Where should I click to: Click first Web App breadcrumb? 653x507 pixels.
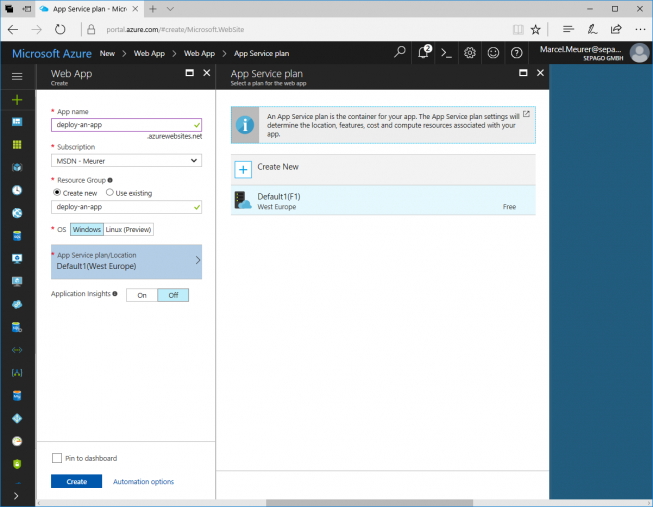149,53
